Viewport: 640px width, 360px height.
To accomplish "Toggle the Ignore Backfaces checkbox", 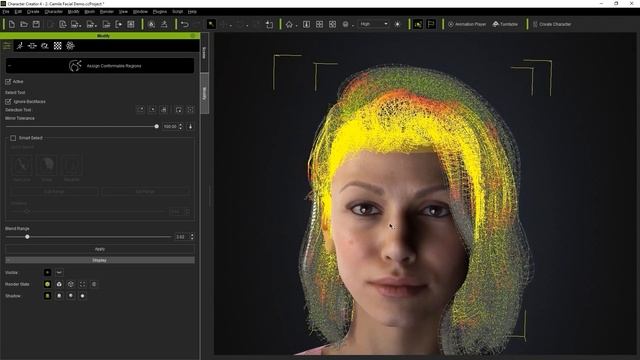I will [8, 101].
